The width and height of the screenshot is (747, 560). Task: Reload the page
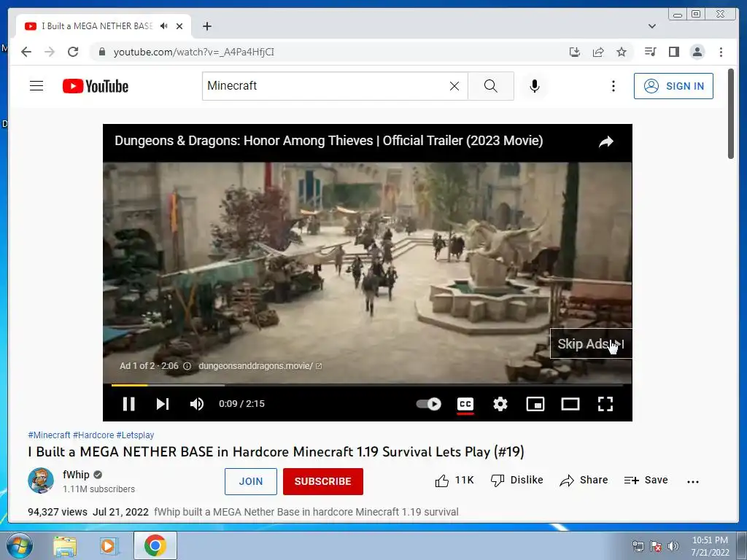pos(73,52)
